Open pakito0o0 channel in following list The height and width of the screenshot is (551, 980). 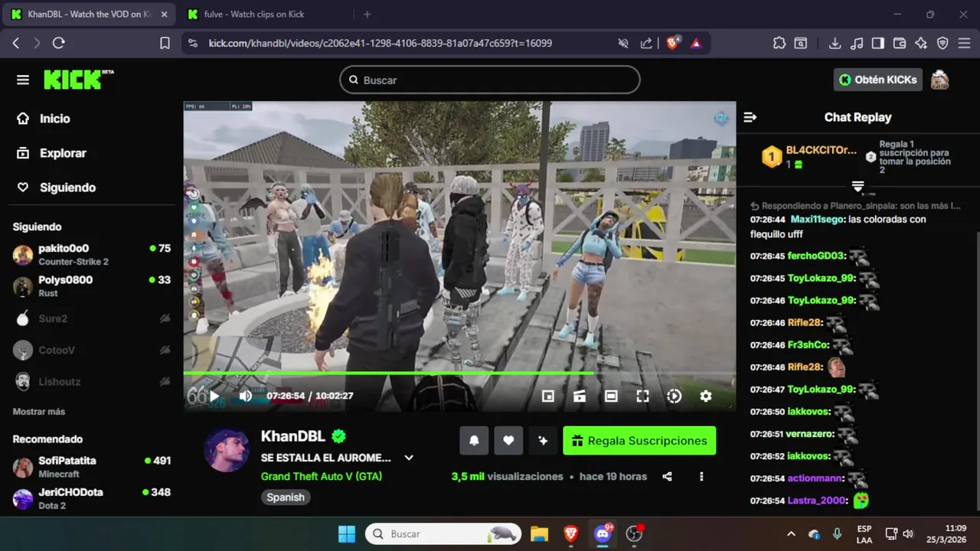pyautogui.click(x=92, y=255)
